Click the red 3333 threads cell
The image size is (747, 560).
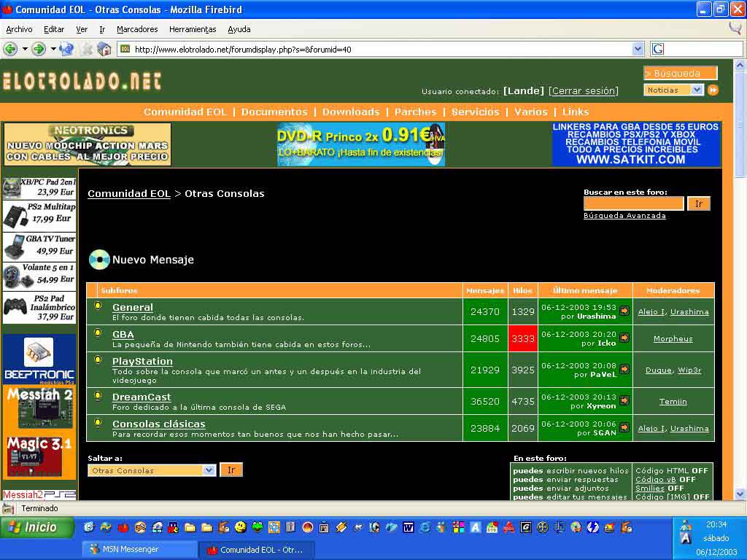point(523,338)
